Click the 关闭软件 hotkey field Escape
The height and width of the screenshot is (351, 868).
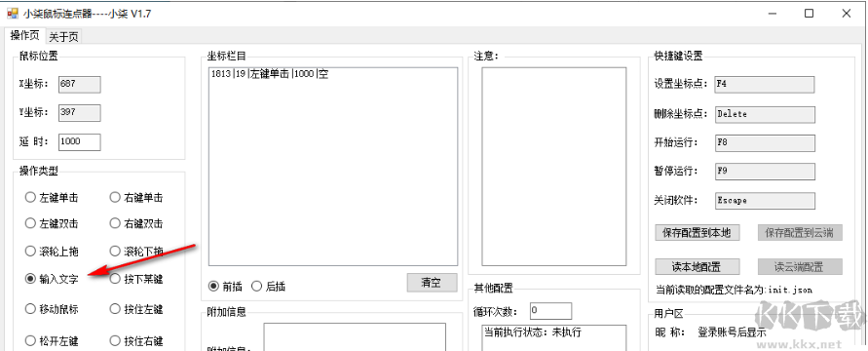pos(765,201)
